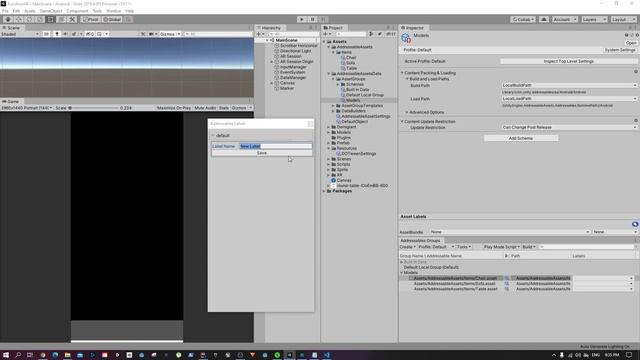Open the Collab dropdown
The width and height of the screenshot is (640, 360).
[523, 20]
